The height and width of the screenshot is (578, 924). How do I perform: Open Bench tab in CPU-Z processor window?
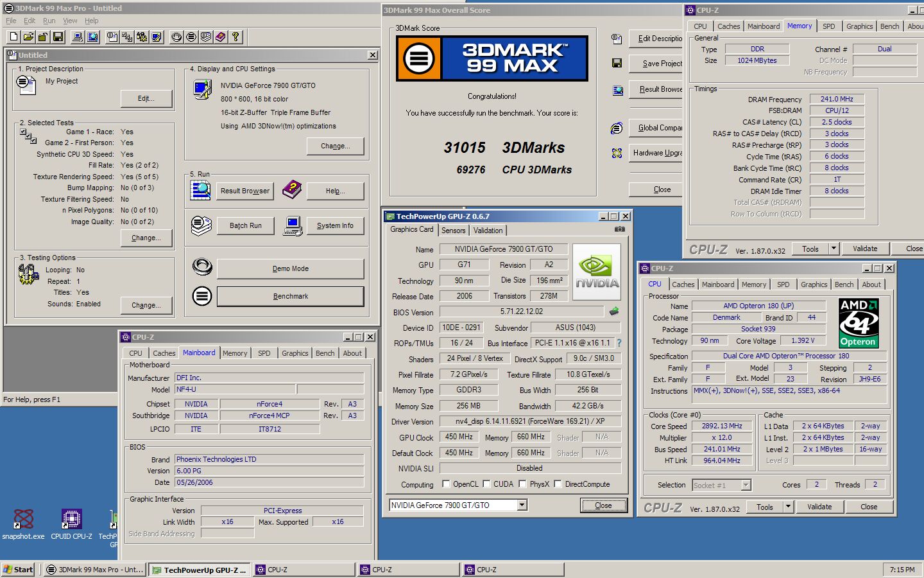coord(844,285)
